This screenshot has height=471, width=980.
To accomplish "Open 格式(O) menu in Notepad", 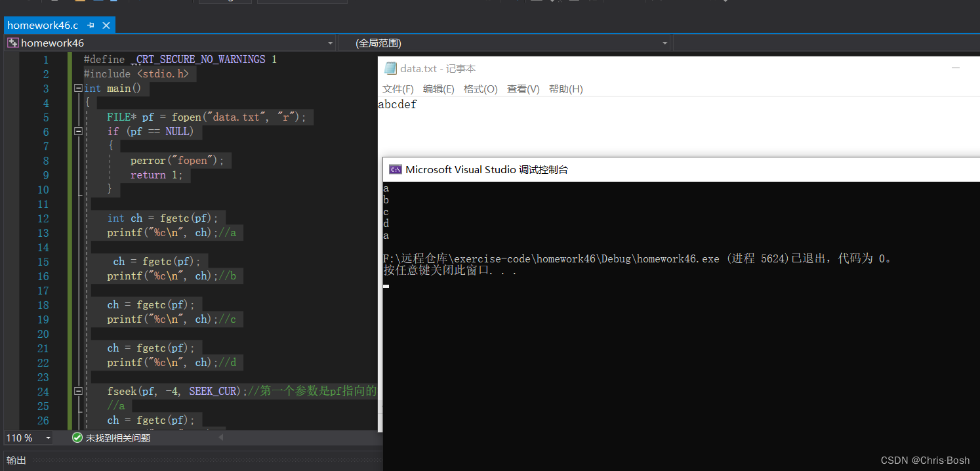I will tap(481, 89).
